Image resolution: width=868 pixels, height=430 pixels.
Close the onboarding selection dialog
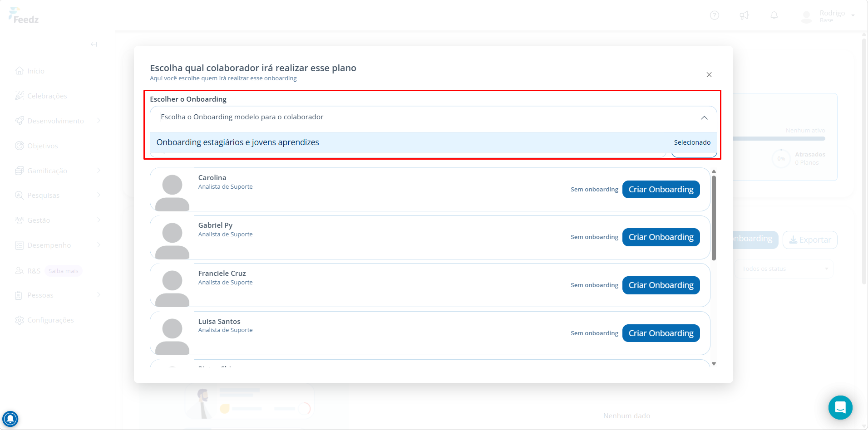click(709, 74)
